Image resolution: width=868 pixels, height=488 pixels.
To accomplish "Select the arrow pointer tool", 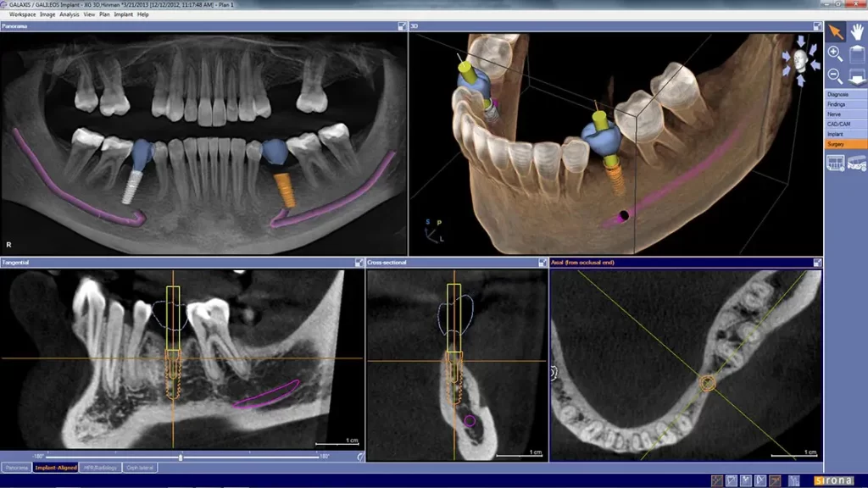I will coord(835,31).
